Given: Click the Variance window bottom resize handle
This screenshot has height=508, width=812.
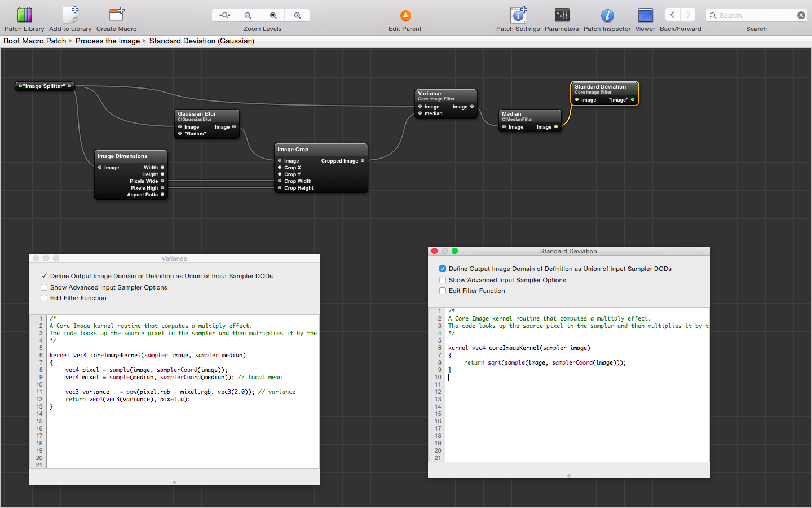Looking at the screenshot, I should (174, 483).
